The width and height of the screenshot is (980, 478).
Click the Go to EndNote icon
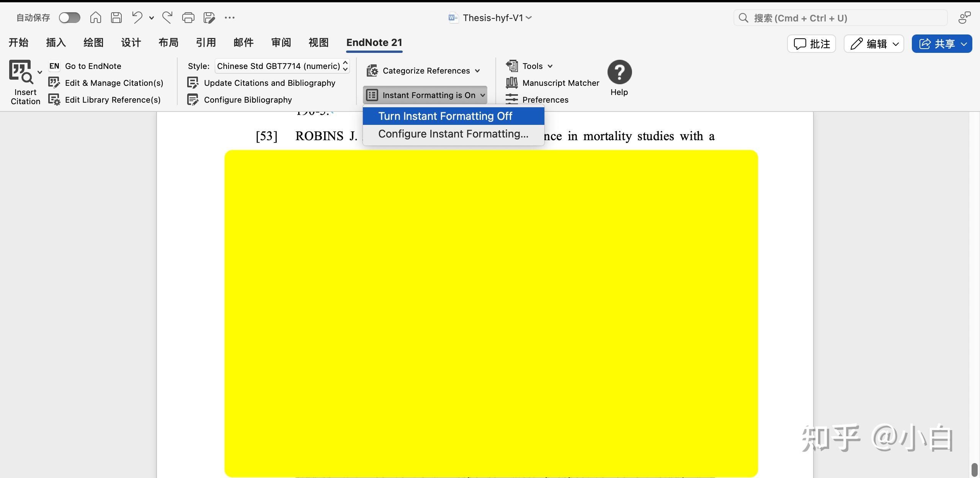[54, 66]
